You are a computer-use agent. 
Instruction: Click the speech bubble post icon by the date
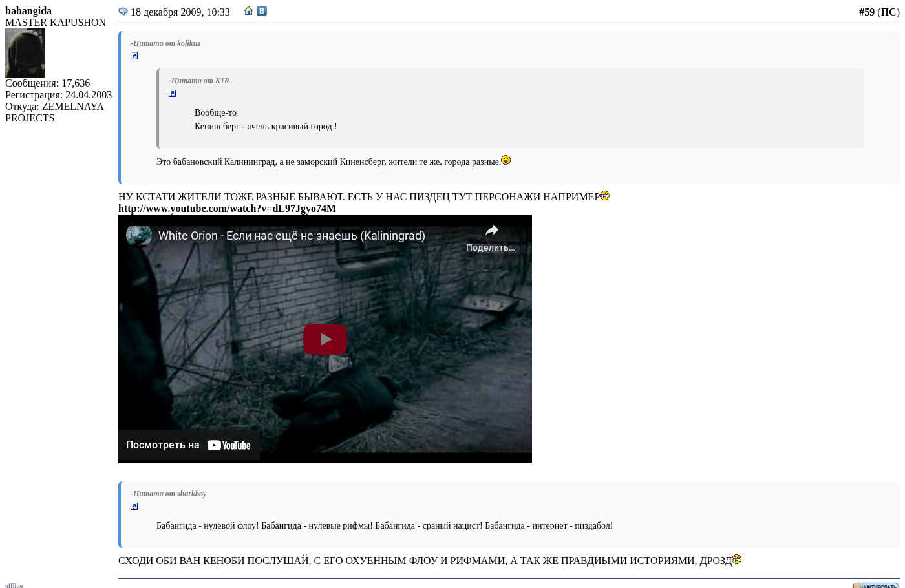pyautogui.click(x=123, y=12)
